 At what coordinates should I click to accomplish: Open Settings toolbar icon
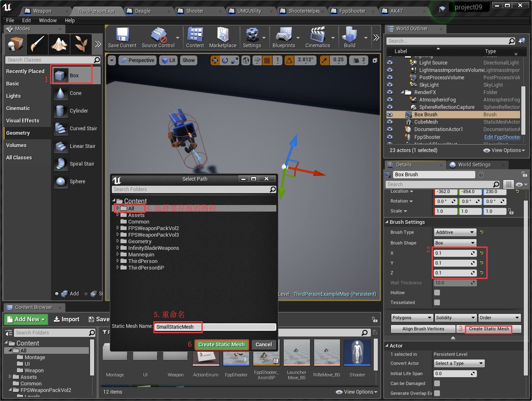[252, 37]
